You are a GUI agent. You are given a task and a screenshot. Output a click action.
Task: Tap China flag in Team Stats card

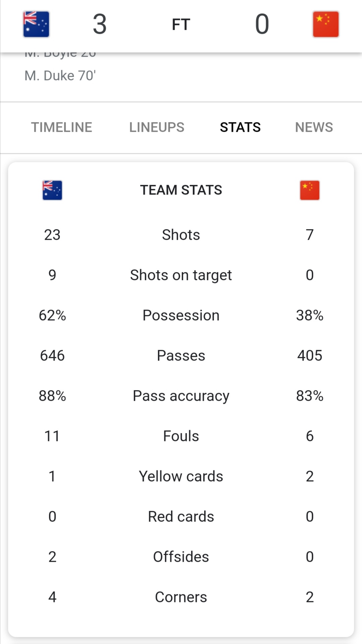click(310, 190)
